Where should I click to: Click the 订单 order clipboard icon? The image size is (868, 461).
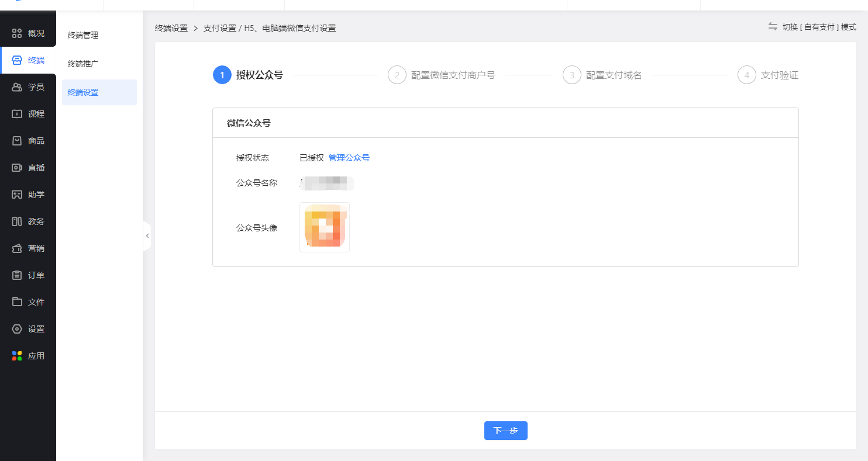(x=17, y=275)
